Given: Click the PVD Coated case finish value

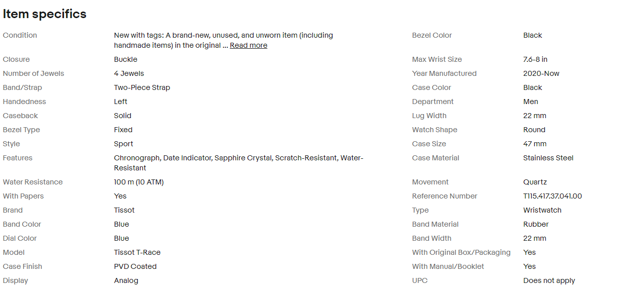Looking at the screenshot, I should [x=135, y=266].
